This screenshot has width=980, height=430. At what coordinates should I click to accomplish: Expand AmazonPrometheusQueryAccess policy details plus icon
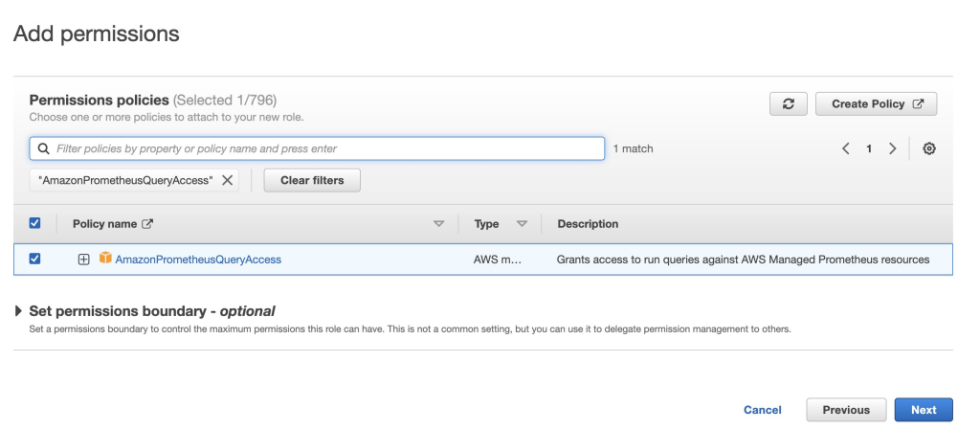84,260
